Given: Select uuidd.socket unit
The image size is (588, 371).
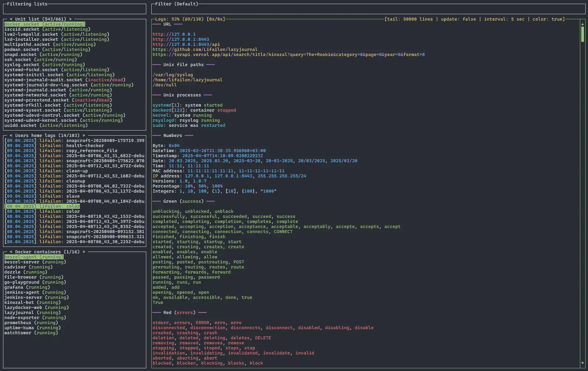Looking at the screenshot, I should (46, 125).
